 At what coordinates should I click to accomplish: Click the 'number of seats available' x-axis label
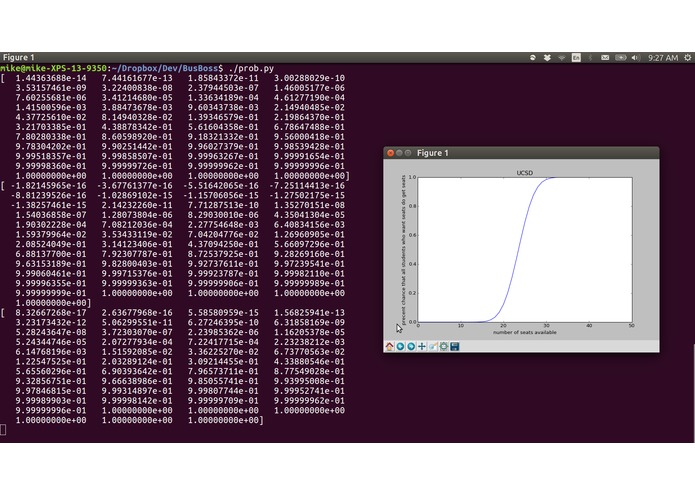coord(525,332)
